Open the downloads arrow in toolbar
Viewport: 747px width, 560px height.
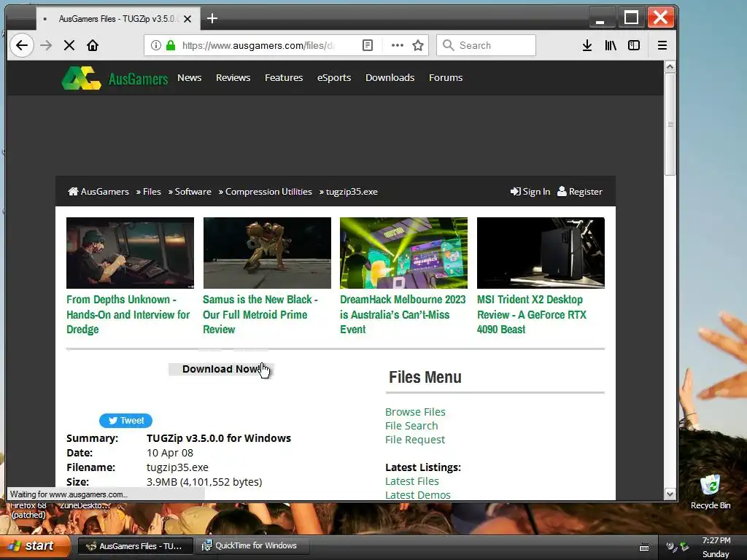(587, 45)
